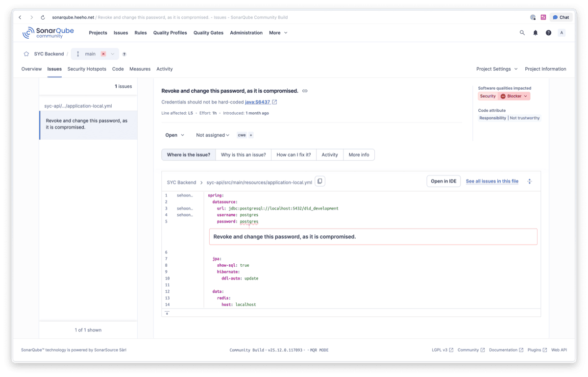Click the SonarQube Community logo
Image resolution: width=588 pixels, height=377 pixels.
[x=48, y=32]
